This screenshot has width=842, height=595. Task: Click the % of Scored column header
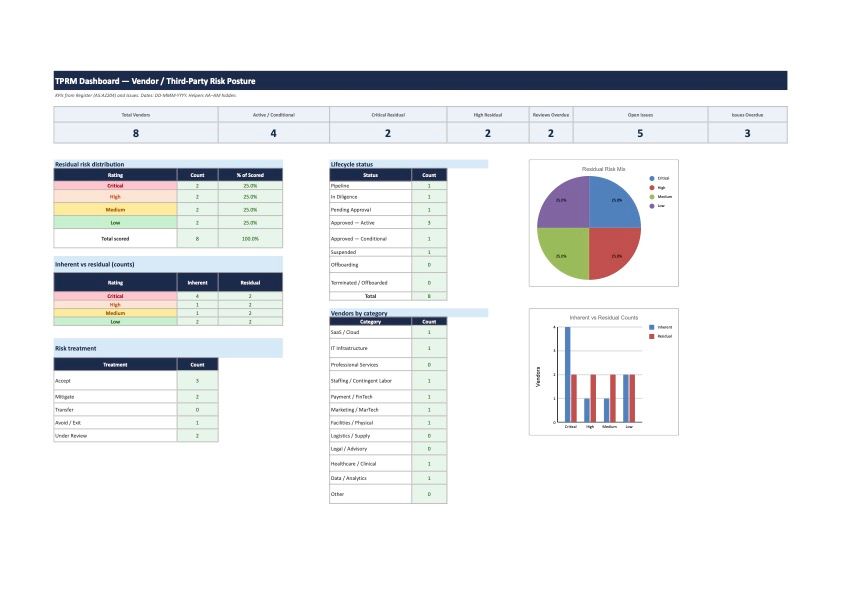(x=250, y=175)
